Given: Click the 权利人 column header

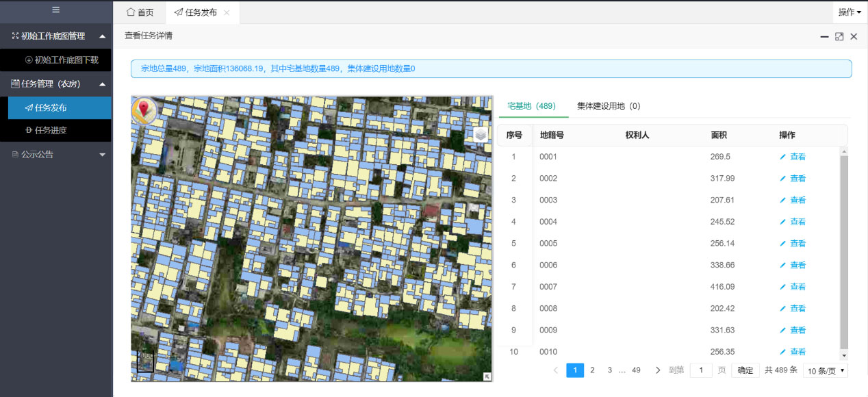Looking at the screenshot, I should click(x=637, y=136).
